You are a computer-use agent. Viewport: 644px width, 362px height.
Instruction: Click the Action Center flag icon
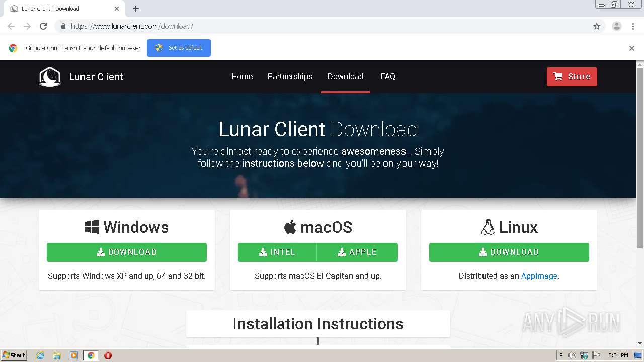tap(596, 355)
